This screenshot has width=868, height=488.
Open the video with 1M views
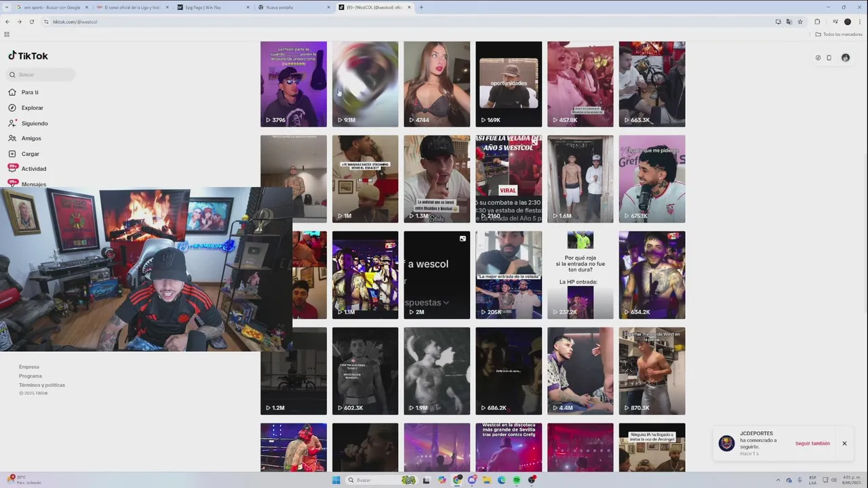366,179
